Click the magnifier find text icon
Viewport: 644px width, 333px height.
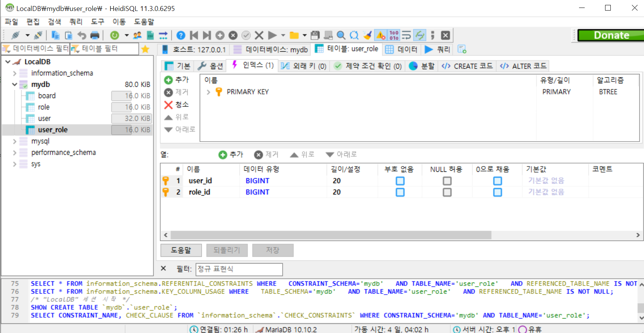pyautogui.click(x=341, y=35)
